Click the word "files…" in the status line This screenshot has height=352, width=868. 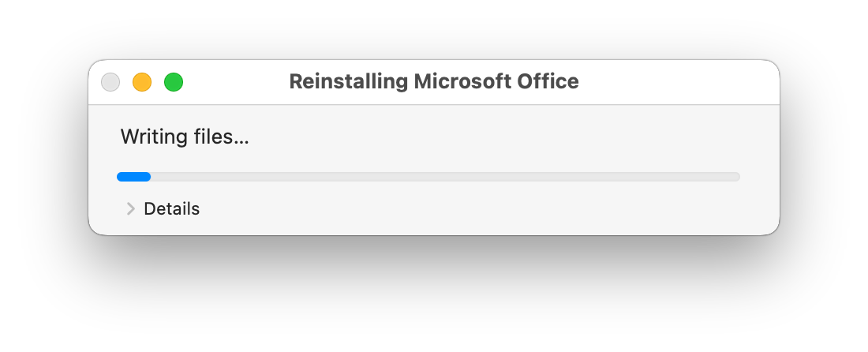[222, 137]
